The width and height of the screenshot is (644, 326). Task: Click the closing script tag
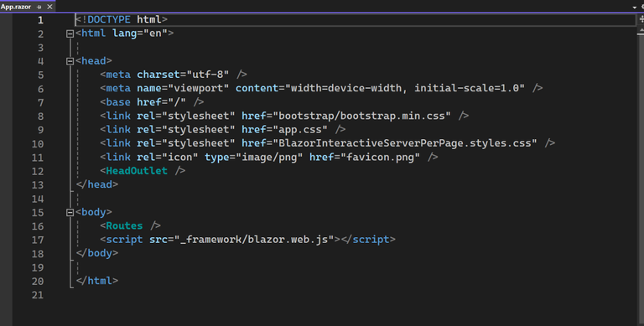[367, 240]
